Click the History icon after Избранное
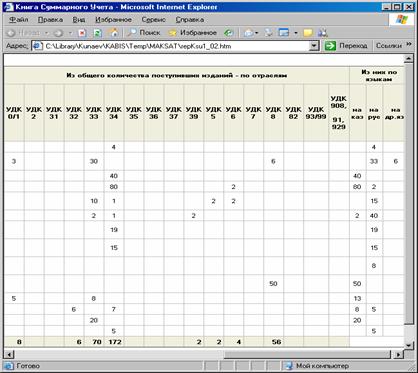Image resolution: width=418 pixels, height=373 pixels. (228, 33)
